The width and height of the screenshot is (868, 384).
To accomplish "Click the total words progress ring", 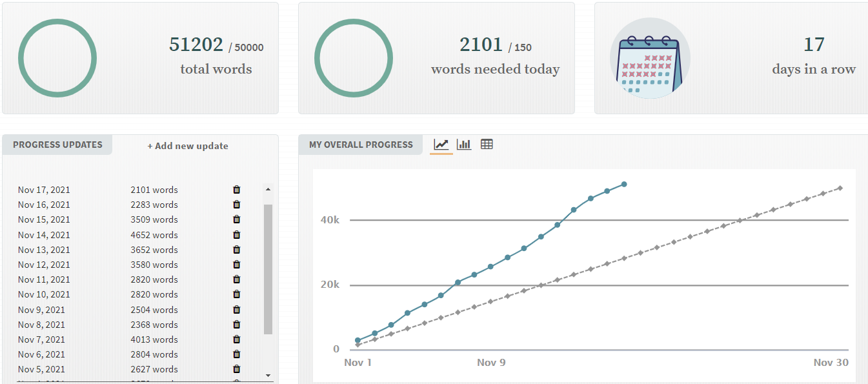I will (x=57, y=58).
